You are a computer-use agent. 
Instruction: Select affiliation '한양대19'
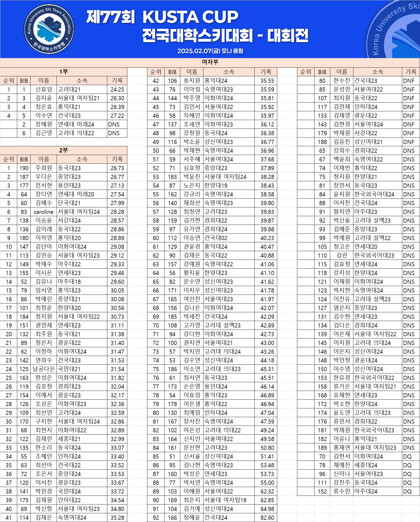coord(229,186)
